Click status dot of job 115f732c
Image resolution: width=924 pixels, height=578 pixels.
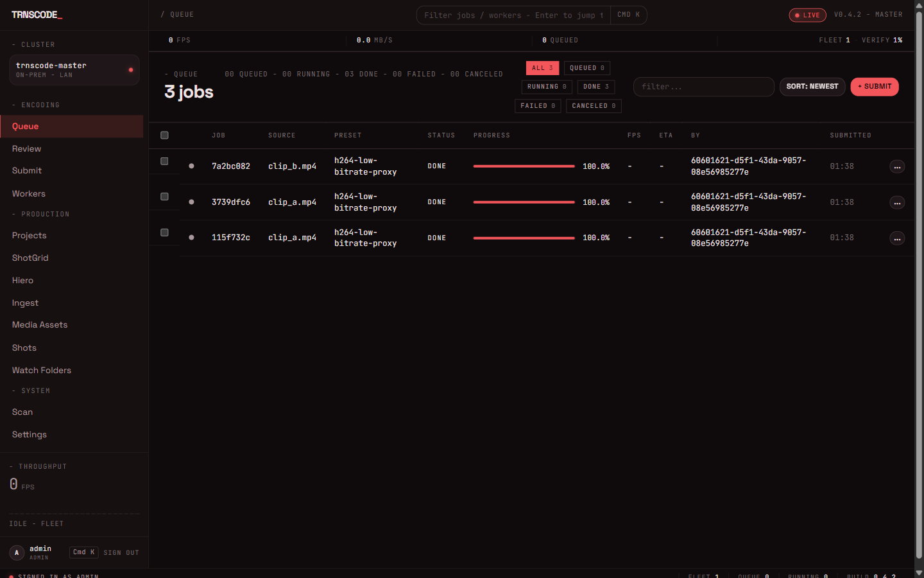(191, 237)
